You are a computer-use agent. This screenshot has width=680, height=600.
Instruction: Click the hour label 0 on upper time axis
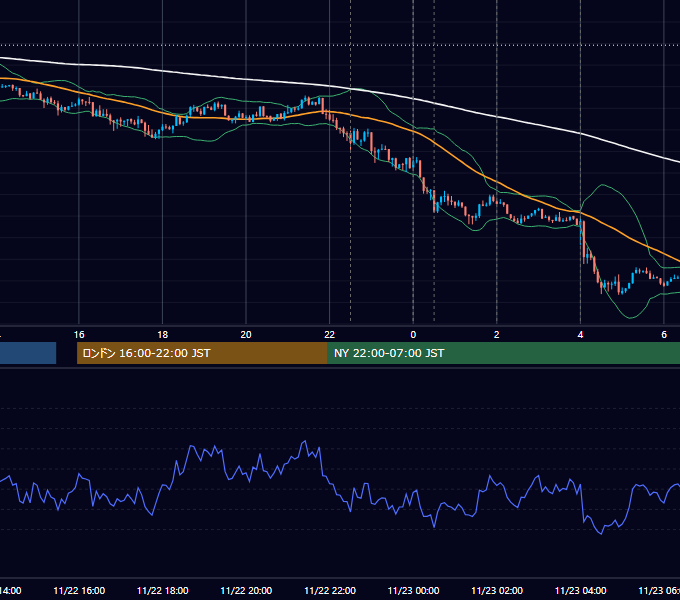tap(413, 335)
